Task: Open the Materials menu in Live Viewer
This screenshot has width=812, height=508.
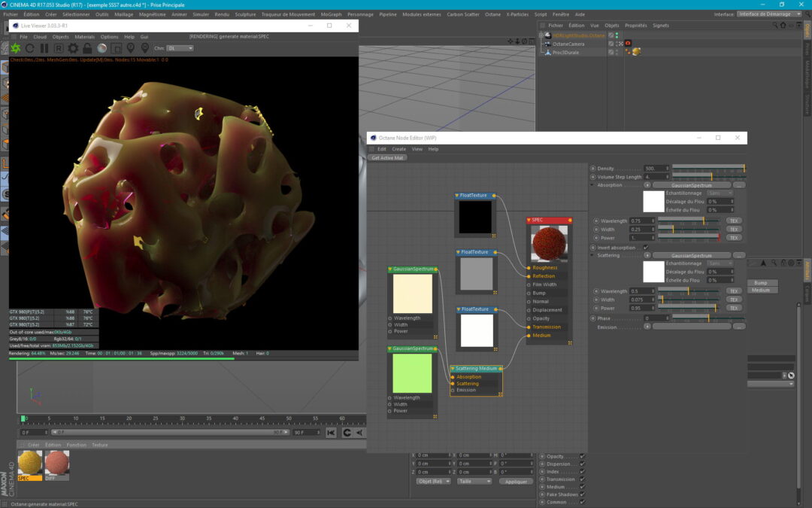Action: 85,37
